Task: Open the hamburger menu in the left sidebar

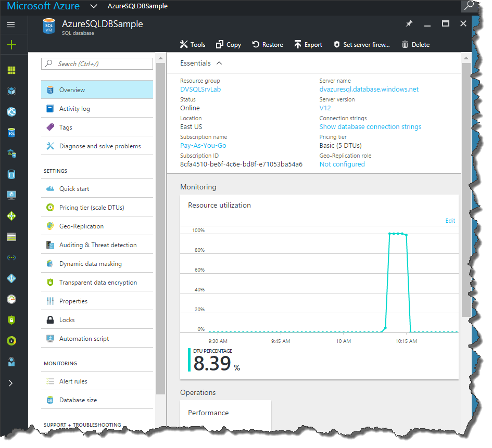Action: 10,24
